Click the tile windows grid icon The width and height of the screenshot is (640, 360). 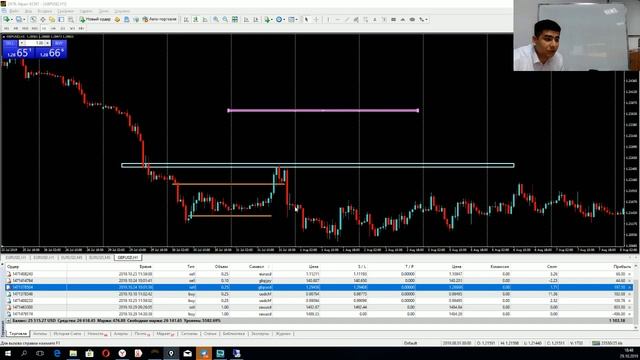(235, 19)
